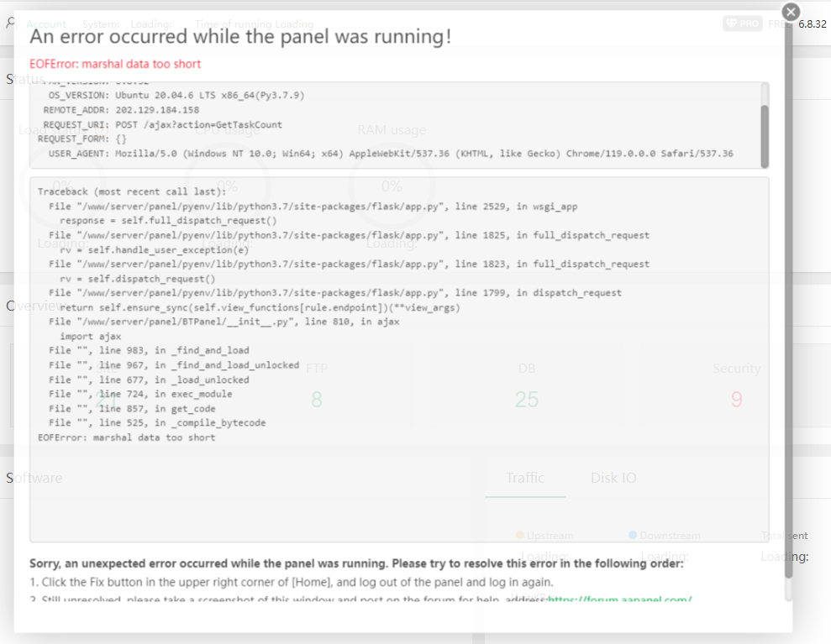Switch to the Disk IO tab
This screenshot has height=644, width=831.
[613, 478]
